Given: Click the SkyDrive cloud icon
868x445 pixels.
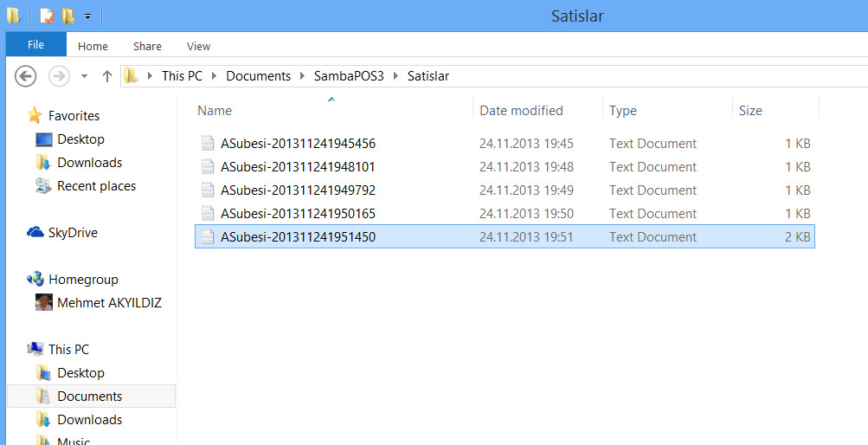Looking at the screenshot, I should click(x=35, y=233).
